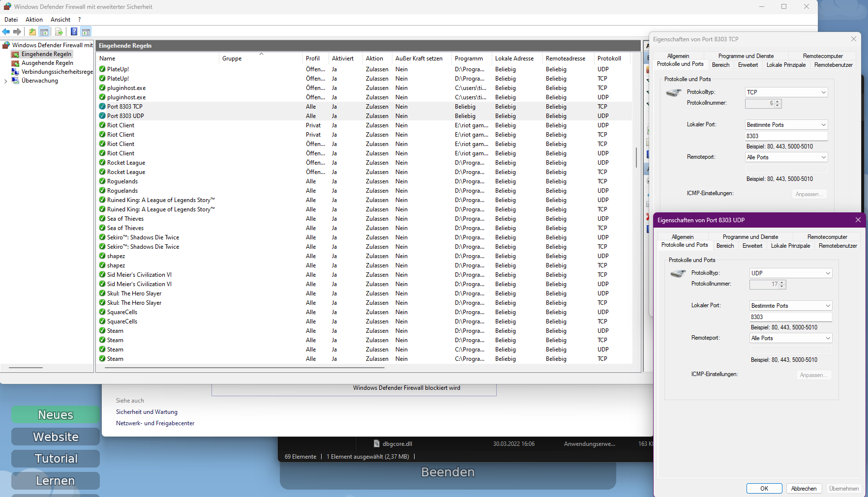Toggle the action pane toolbar icon

pyautogui.click(x=86, y=32)
